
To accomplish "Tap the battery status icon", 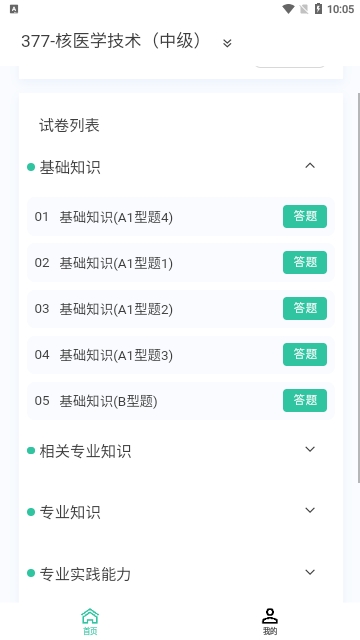I will coord(318,9).
